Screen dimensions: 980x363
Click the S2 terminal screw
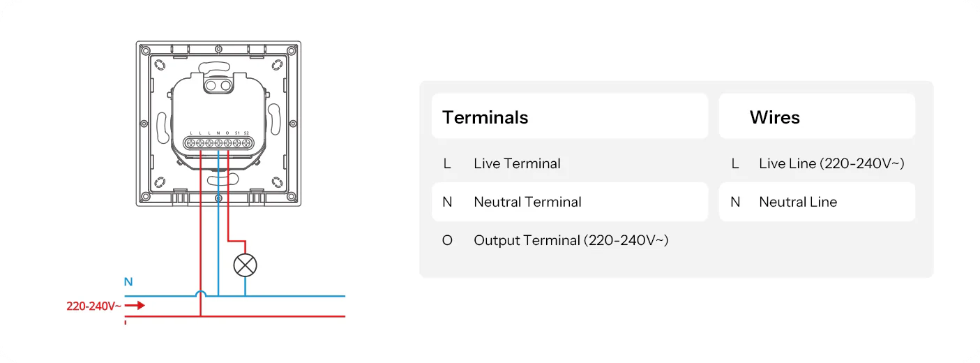pos(246,144)
